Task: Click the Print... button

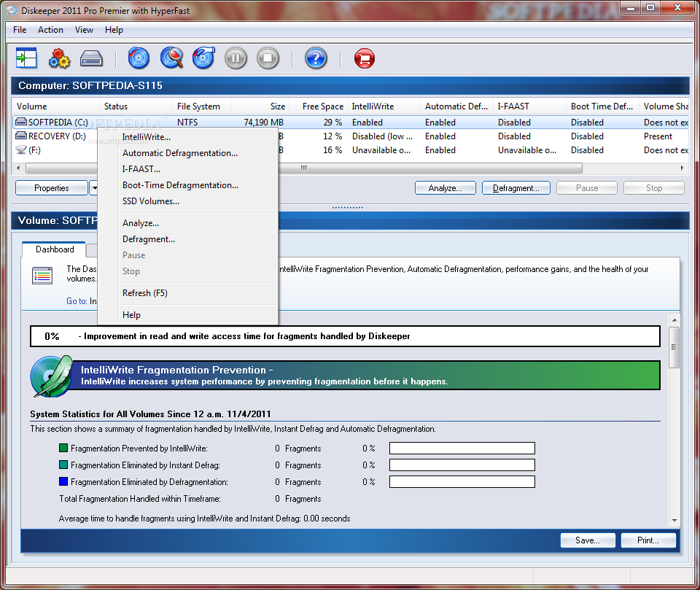Action: coord(647,540)
